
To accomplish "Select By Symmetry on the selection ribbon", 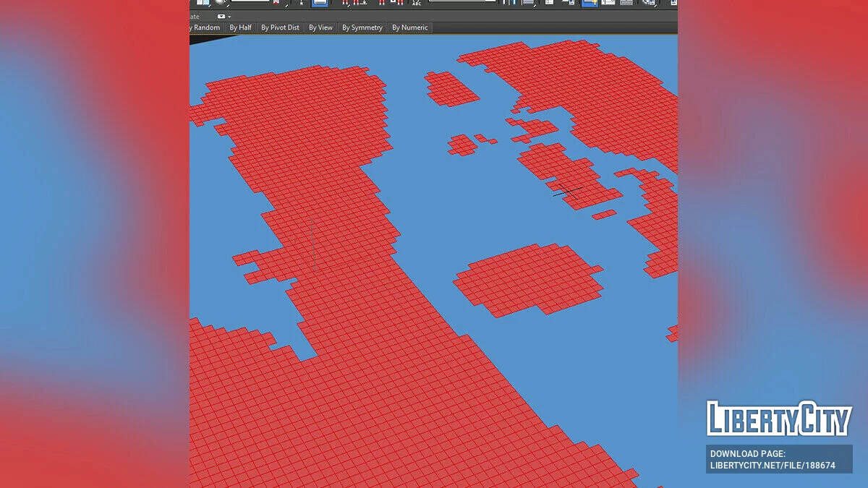I will [x=362, y=27].
